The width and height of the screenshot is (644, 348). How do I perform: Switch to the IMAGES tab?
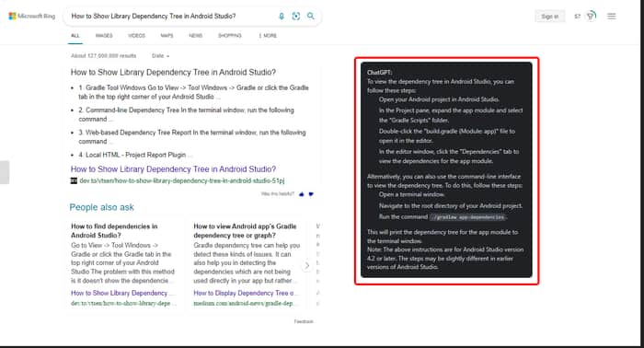tap(104, 36)
